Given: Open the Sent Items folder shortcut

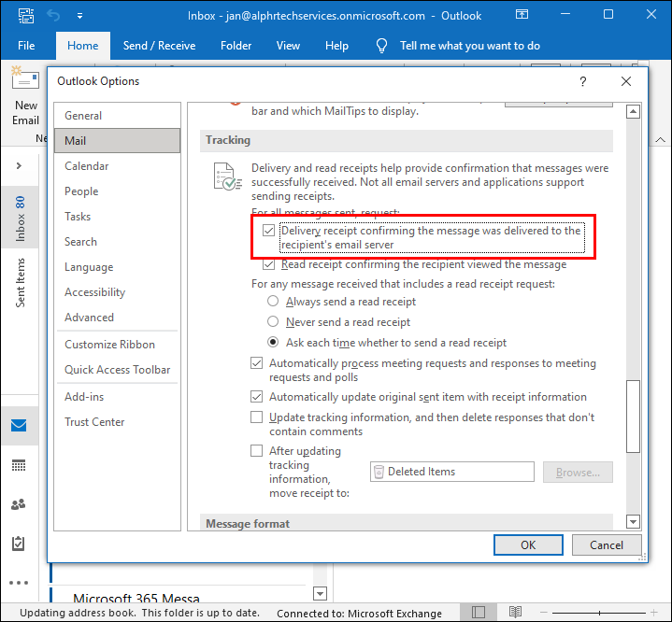Looking at the screenshot, I should click(20, 282).
